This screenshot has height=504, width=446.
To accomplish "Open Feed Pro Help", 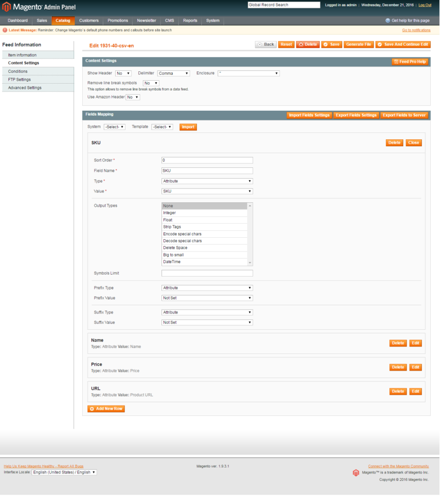I will pyautogui.click(x=410, y=62).
